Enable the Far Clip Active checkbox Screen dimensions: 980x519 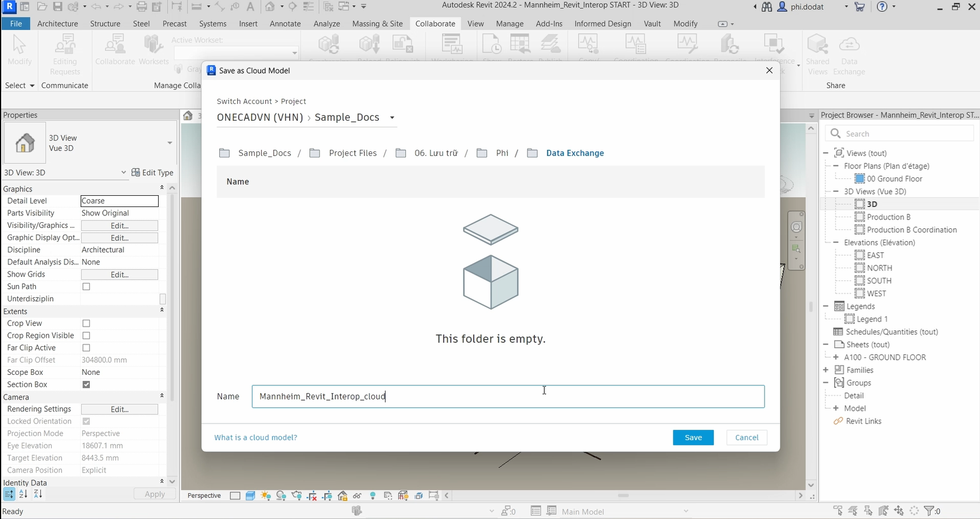point(86,348)
